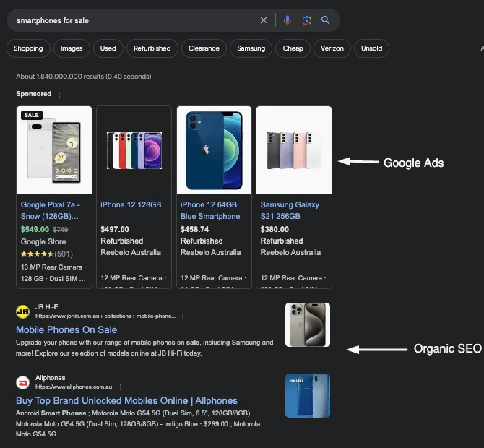Open the Google Pixel 7a - Snow (128GB) ad link
This screenshot has height=448, width=484.
click(x=51, y=210)
